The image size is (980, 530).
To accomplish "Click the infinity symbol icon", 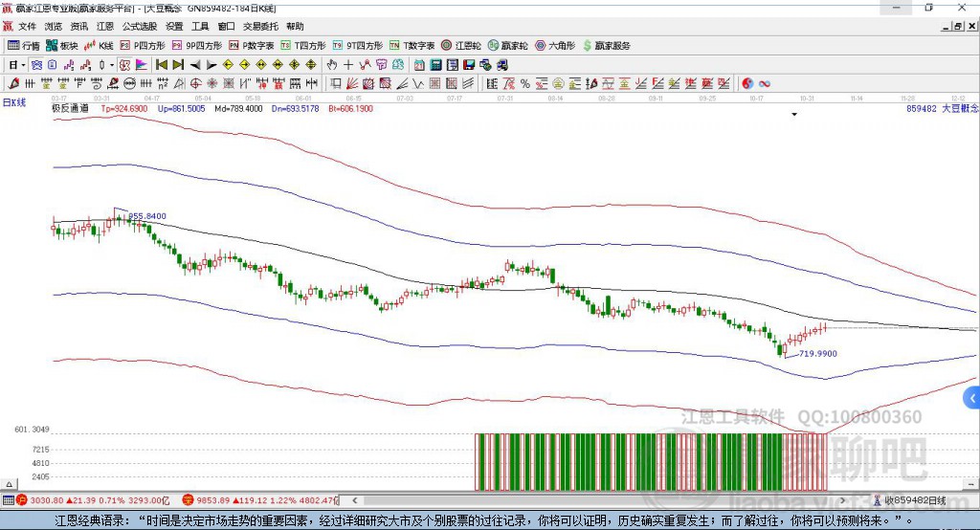I will tap(765, 83).
